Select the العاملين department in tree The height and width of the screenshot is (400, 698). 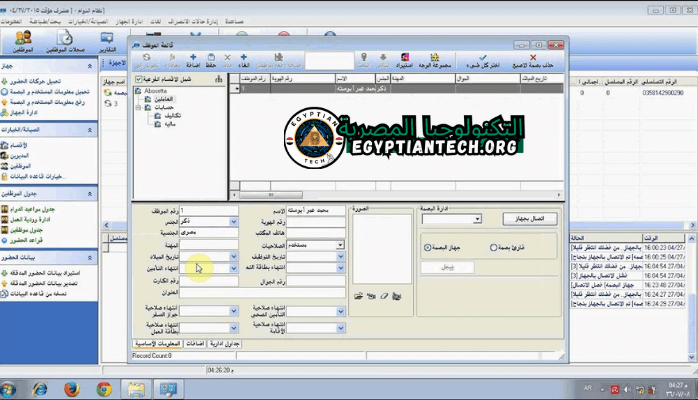(x=163, y=99)
